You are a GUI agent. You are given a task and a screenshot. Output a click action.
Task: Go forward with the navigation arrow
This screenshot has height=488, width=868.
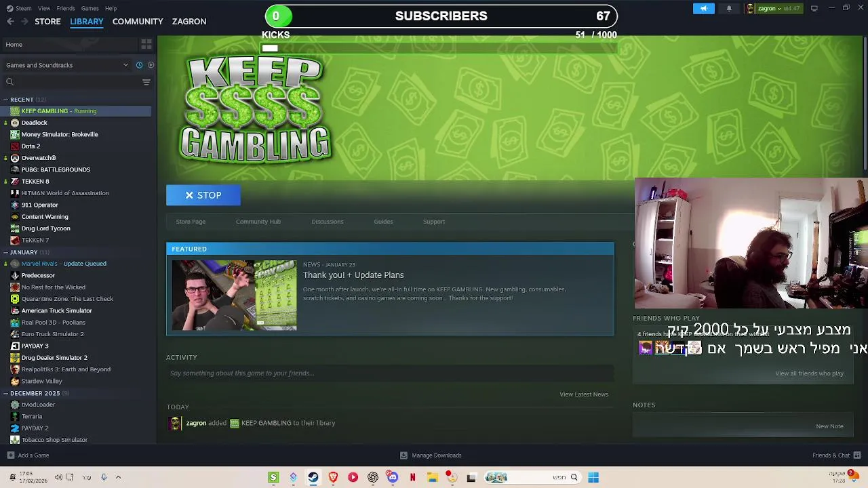(x=26, y=22)
